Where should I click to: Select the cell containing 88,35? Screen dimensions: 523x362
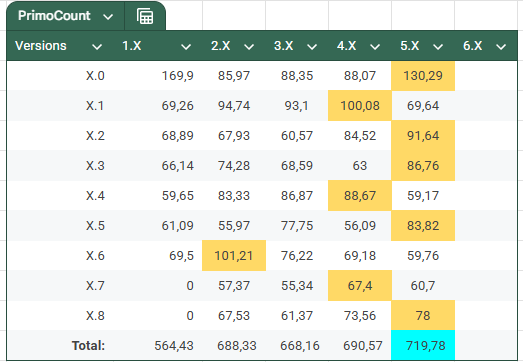click(297, 76)
